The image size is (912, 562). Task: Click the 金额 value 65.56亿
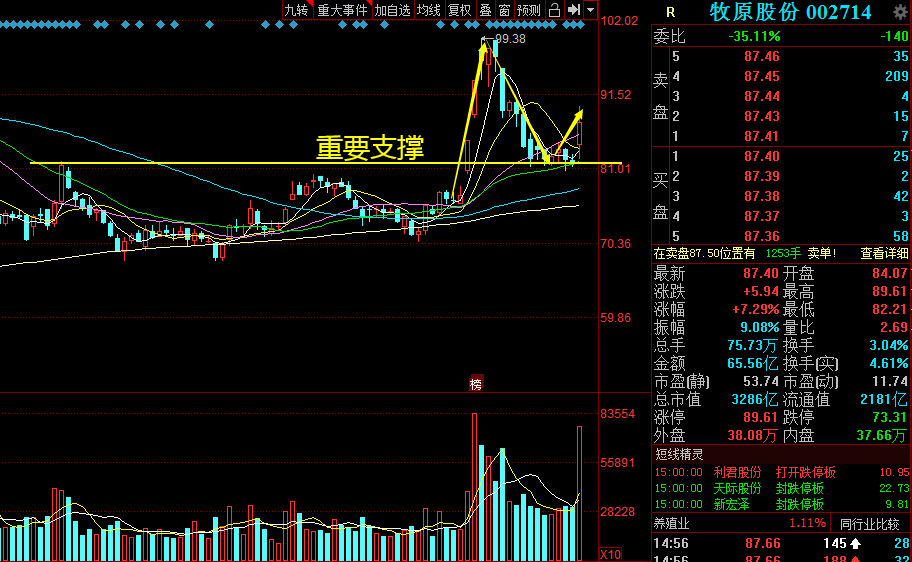(x=753, y=364)
